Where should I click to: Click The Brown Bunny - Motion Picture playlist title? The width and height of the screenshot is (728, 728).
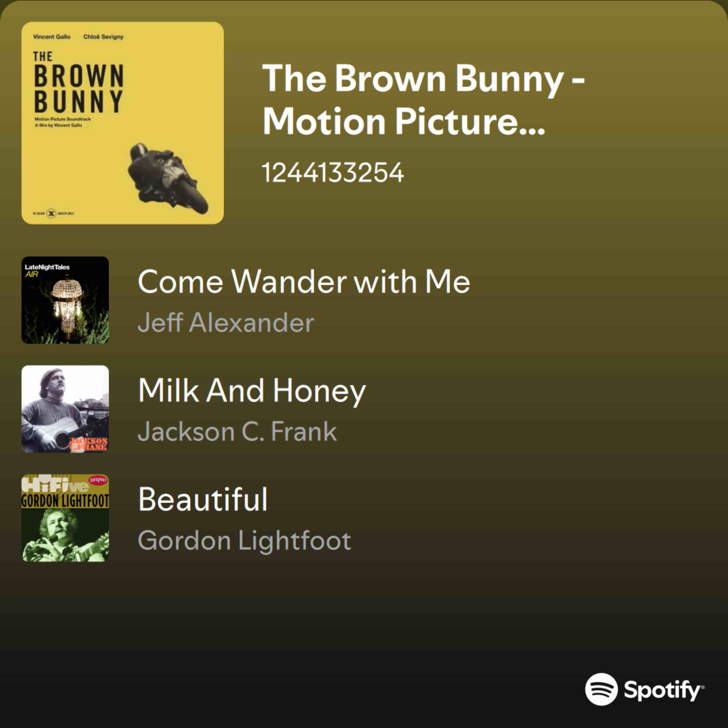coord(423,99)
